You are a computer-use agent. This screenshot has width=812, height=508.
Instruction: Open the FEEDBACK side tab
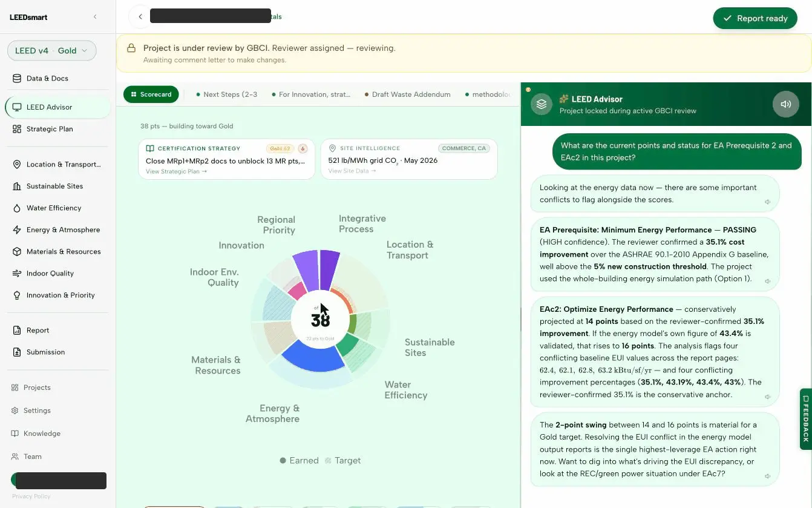[805, 419]
